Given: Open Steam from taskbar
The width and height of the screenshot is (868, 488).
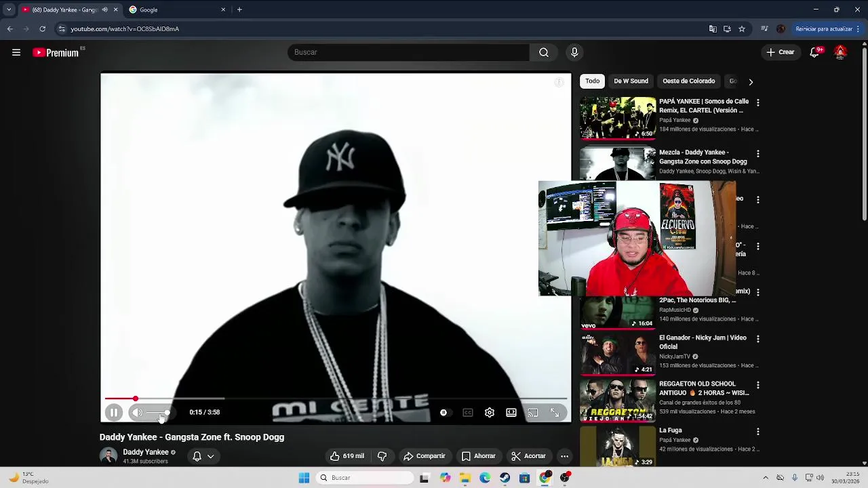Looking at the screenshot, I should [x=505, y=478].
